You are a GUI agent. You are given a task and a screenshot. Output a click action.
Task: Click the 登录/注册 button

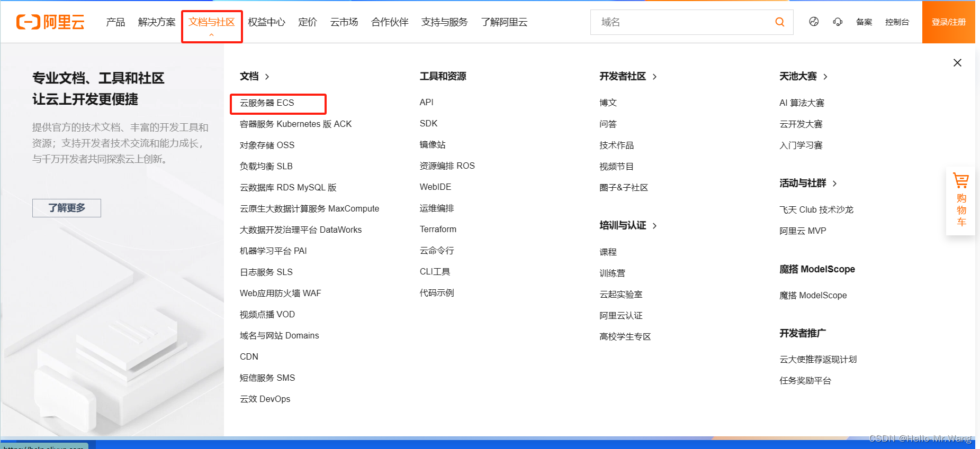pos(949,22)
